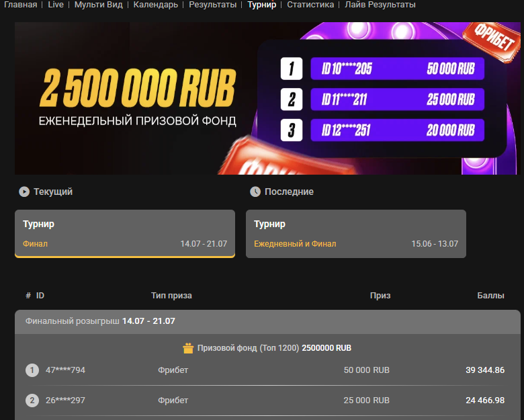Go to the Календарь page
This screenshot has height=420, width=524.
pos(155,5)
